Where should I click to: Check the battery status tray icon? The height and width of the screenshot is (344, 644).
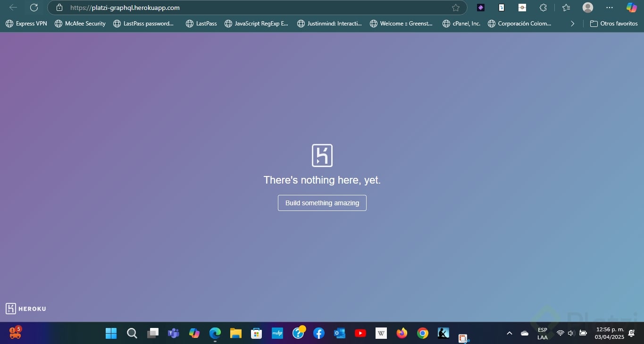pyautogui.click(x=583, y=333)
